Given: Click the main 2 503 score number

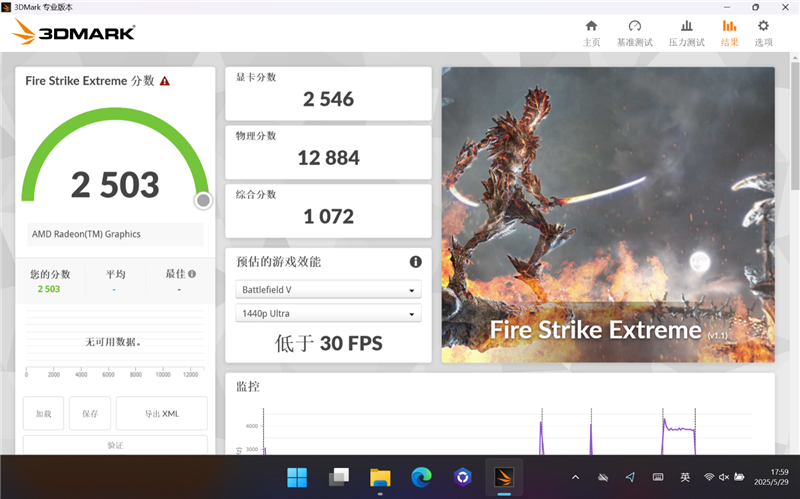Looking at the screenshot, I should (115, 184).
